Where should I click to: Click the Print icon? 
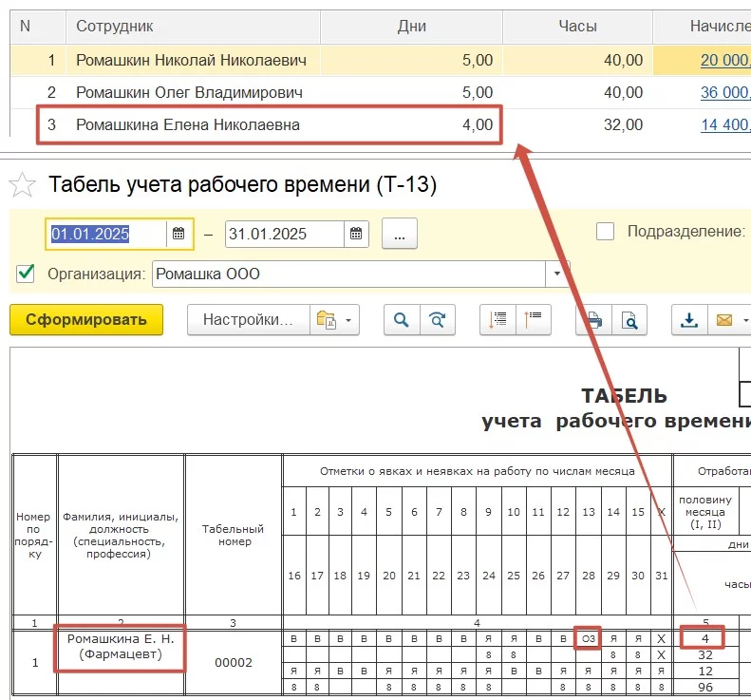pos(594,319)
